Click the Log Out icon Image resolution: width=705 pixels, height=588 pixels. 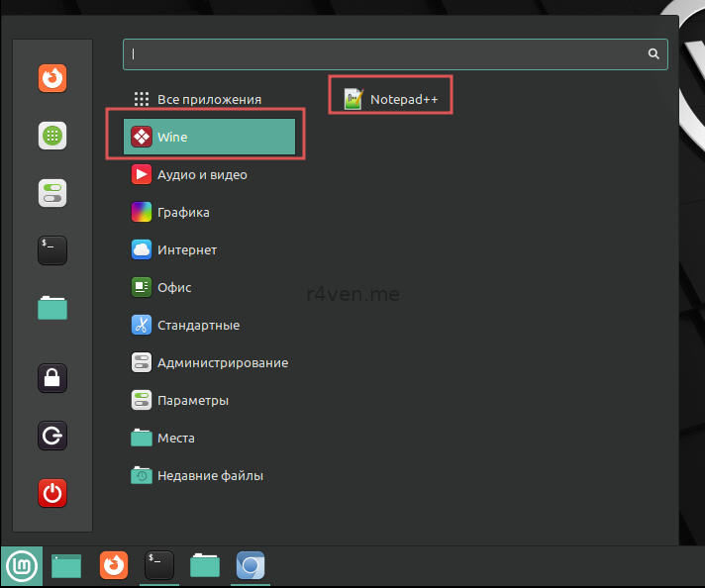[x=52, y=435]
